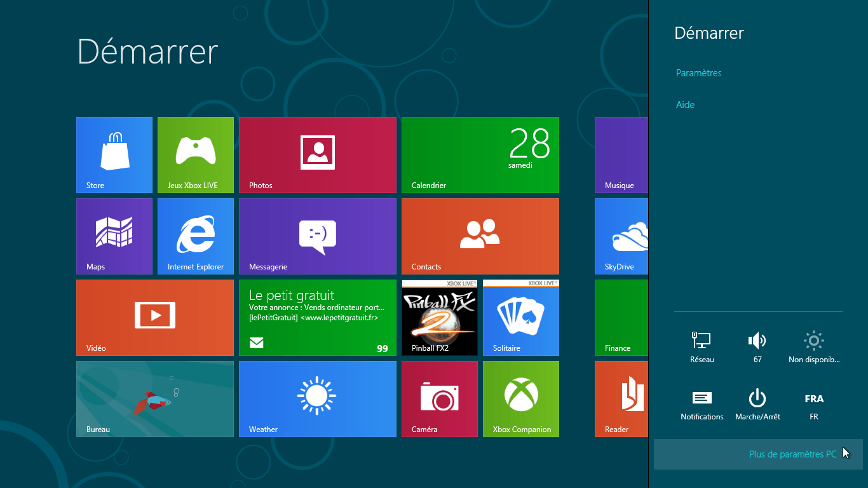Open the SkyDrive tile
Viewport: 868px width, 488px height.
621,236
